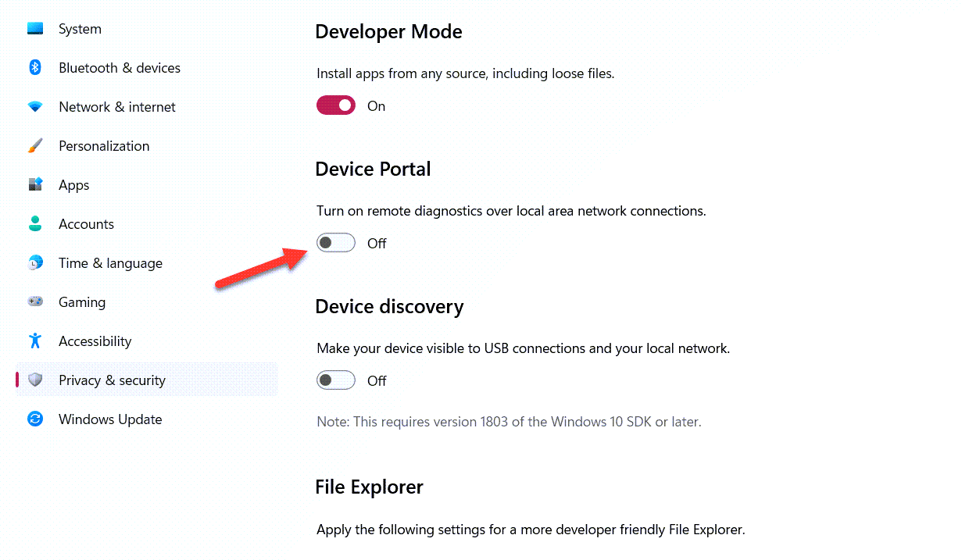Click the Windows Update sync icon
Viewport: 962px width, 560px height.
[35, 419]
